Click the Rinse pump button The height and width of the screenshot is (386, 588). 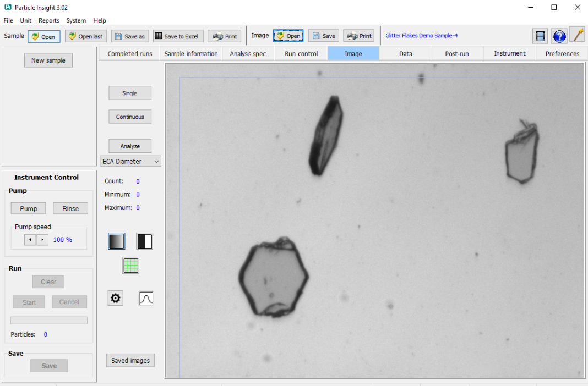[x=70, y=208]
